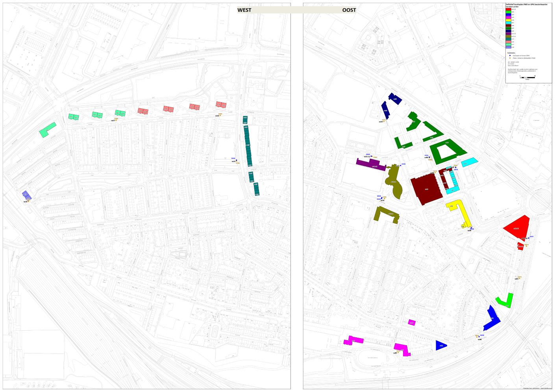Click the so15 location label
The width and height of the screenshot is (555, 392).
(233, 161)
